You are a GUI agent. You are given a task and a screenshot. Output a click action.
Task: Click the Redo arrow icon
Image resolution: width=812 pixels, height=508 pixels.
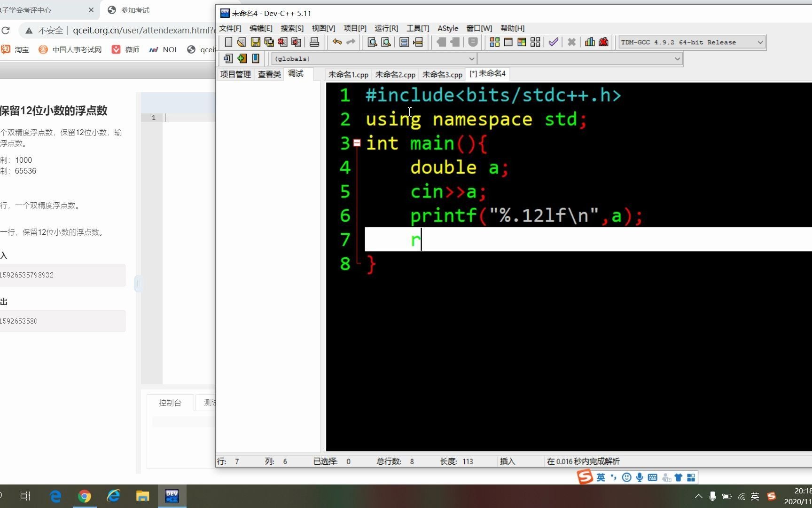(351, 42)
